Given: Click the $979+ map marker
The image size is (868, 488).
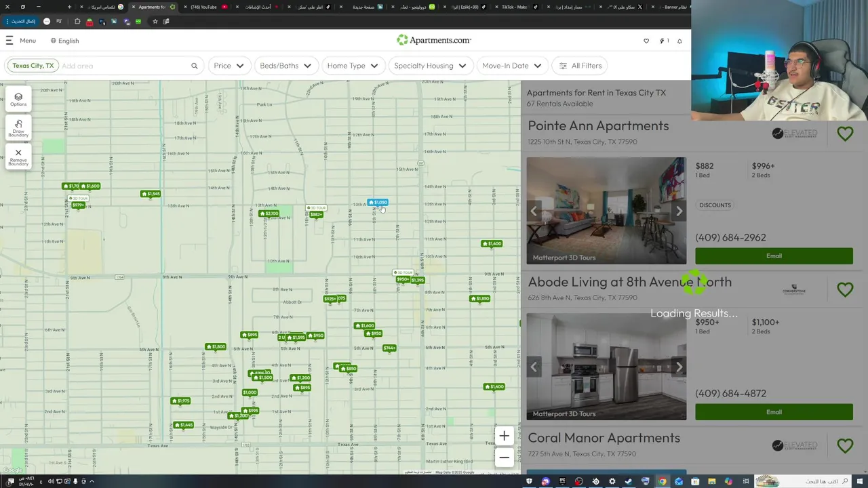Looking at the screenshot, I should point(78,205).
